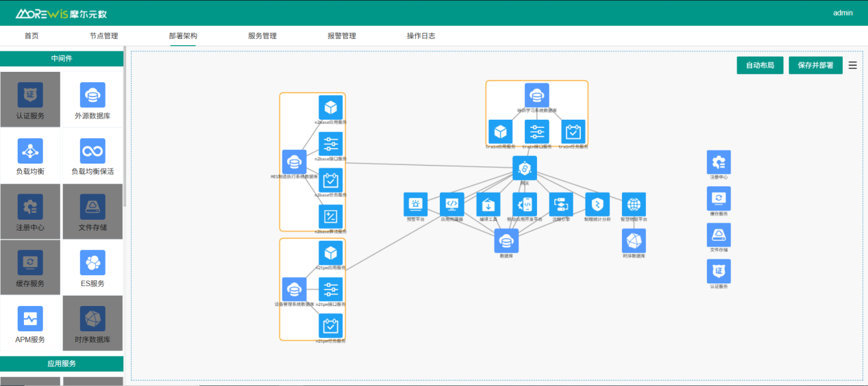The width and height of the screenshot is (868, 386).
Task: Open the 报警管理 tab
Action: (342, 36)
